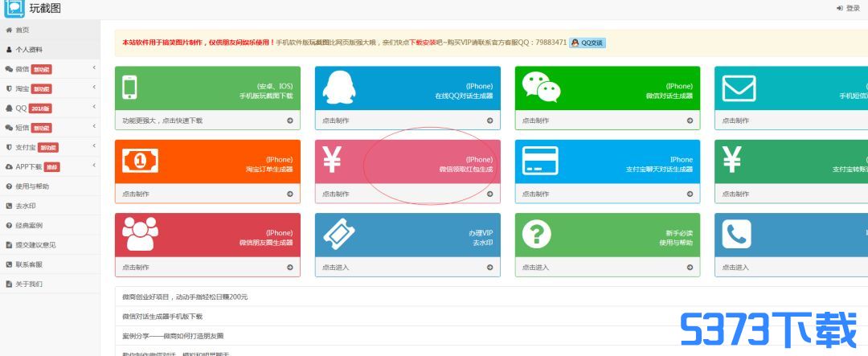The width and height of the screenshot is (868, 356).
Task: Open article 微信对话生成器手机版下载
Action: 162,317
